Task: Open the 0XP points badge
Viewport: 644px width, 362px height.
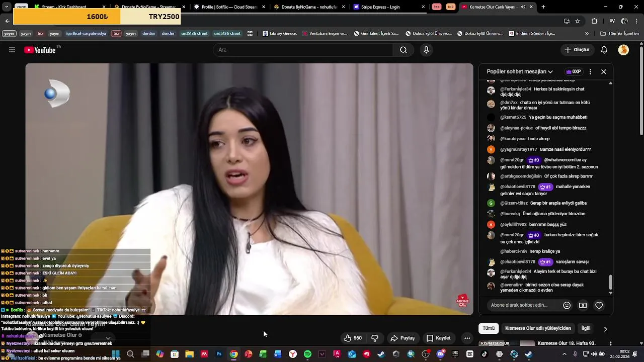Action: coord(573,71)
